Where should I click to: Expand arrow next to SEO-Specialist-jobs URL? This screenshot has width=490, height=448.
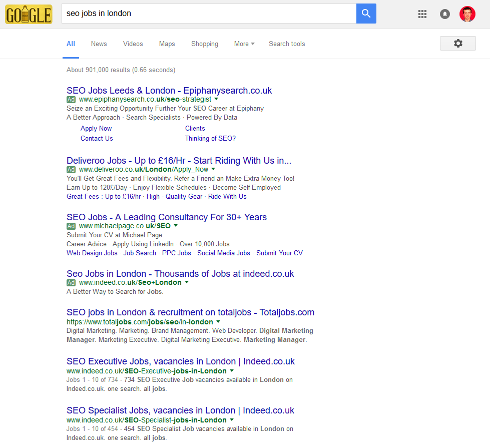[x=232, y=419]
